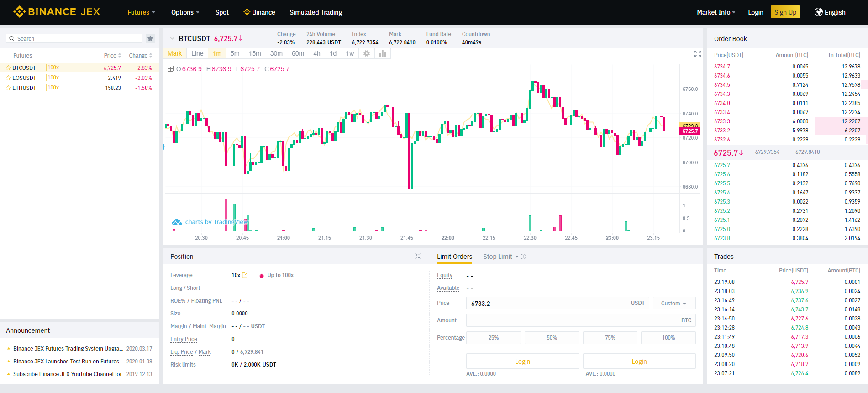Click ask price 6734.7 in Order Book
The image size is (868, 393).
coord(722,67)
